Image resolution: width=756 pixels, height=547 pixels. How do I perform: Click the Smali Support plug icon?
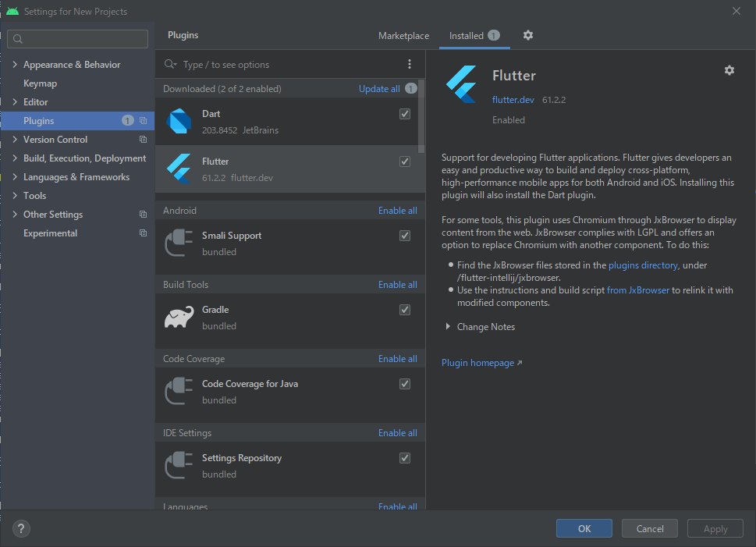click(179, 243)
